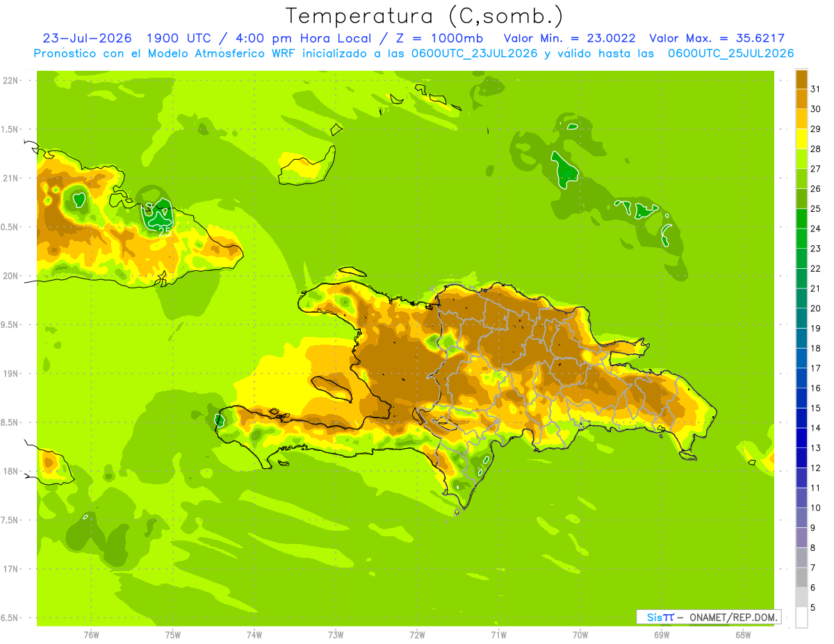Select 'Valor Min. = 23.0022' text
Viewport: 834px width, 644px height.
coord(569,38)
